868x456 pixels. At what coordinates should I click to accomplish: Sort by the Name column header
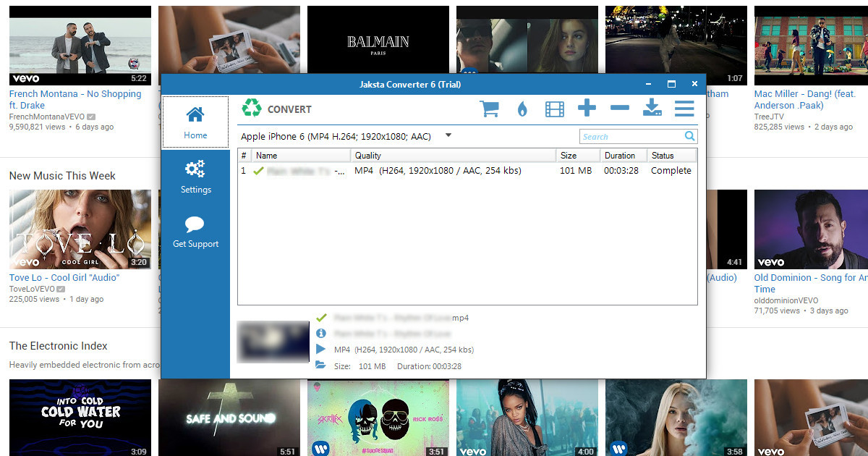click(301, 156)
